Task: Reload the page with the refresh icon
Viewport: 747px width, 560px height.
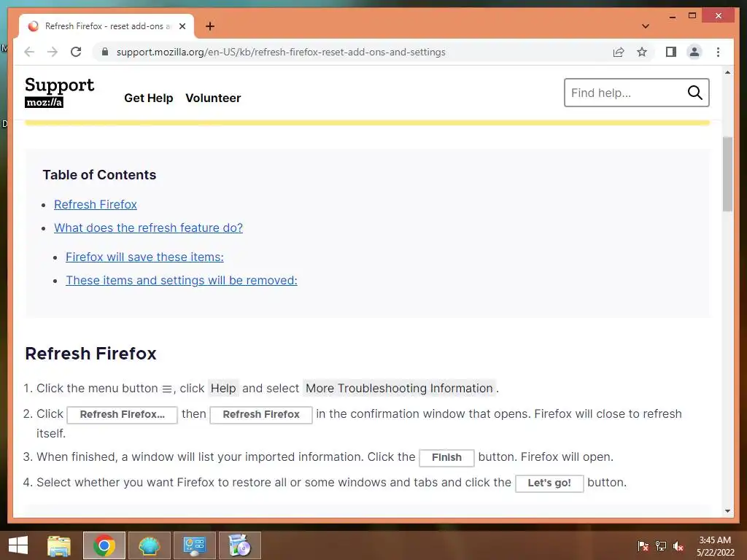Action: coord(76,52)
